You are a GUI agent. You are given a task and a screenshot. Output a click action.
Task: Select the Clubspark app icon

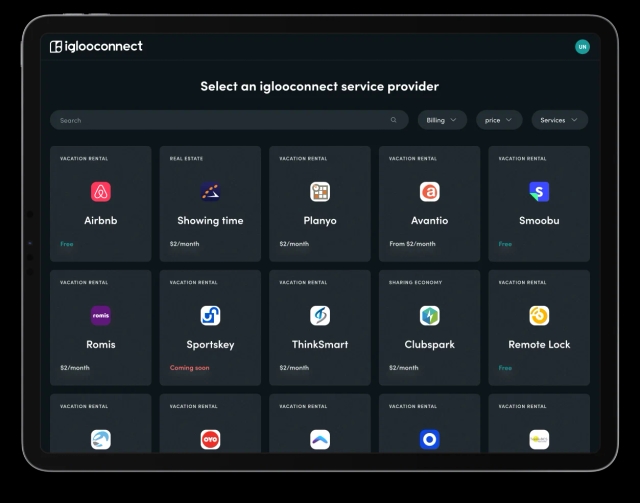click(429, 316)
